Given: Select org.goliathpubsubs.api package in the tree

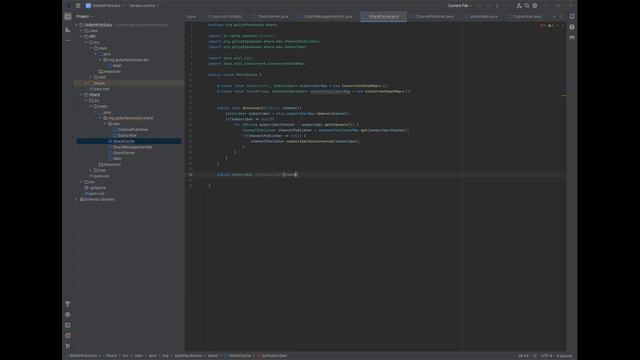Looking at the screenshot, I should tap(128, 60).
